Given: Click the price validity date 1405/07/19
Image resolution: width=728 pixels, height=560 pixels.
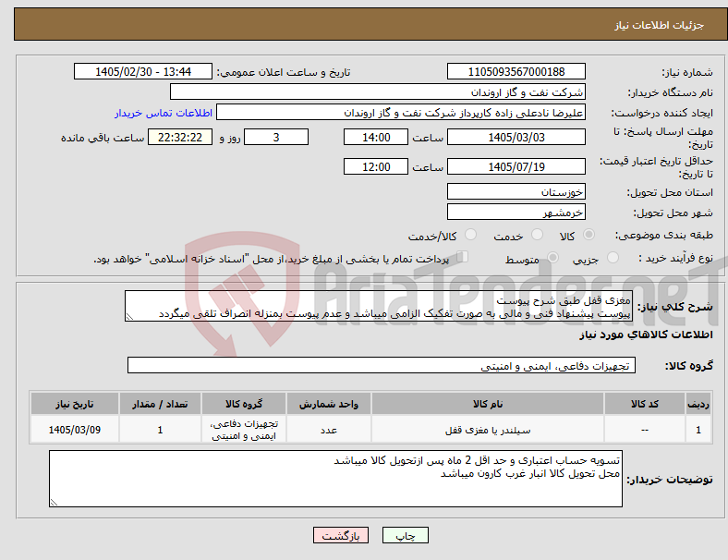Looking at the screenshot, I should tap(516, 166).
